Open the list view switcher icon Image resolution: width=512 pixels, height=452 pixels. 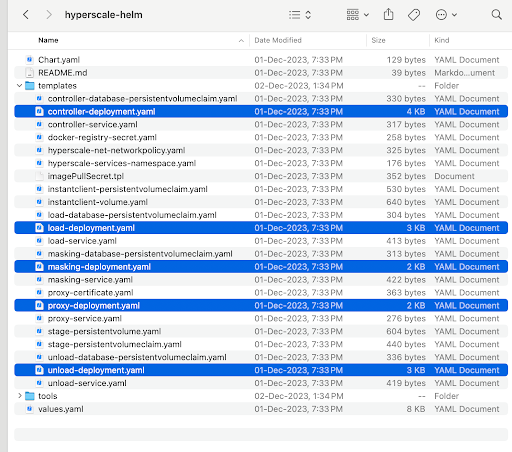point(300,15)
